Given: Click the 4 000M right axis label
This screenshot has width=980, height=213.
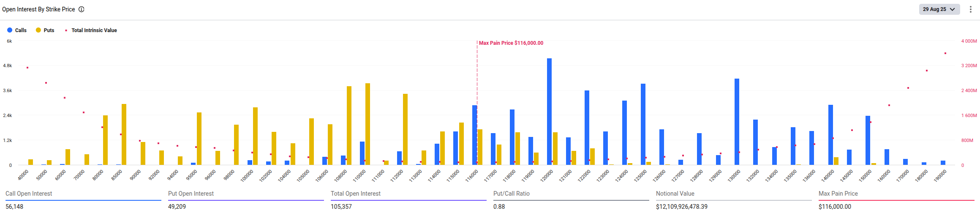Looking at the screenshot, I should (x=969, y=41).
